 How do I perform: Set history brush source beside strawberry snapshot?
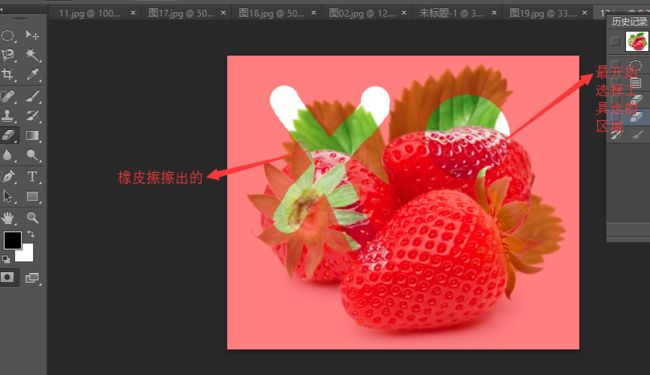point(615,41)
